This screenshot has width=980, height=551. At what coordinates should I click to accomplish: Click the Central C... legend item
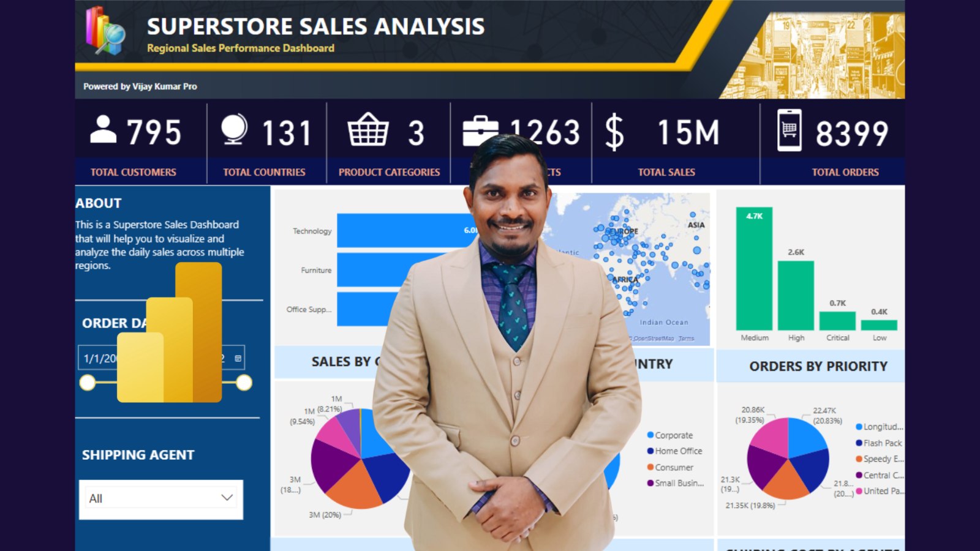click(880, 475)
